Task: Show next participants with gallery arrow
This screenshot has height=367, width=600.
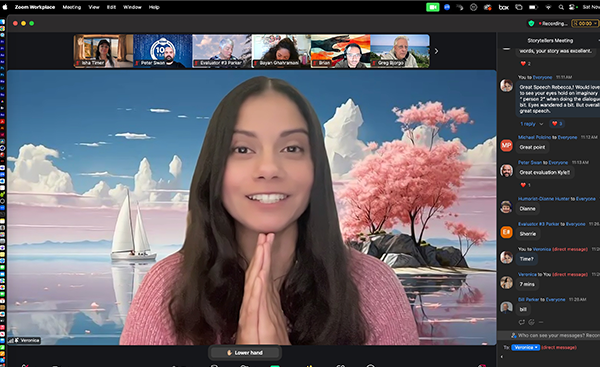Action: [436, 51]
